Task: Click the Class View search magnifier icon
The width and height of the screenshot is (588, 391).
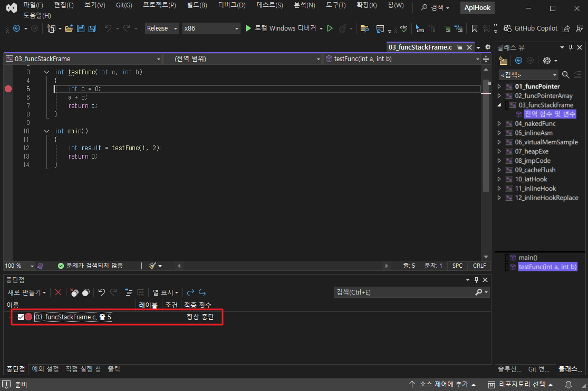Action: (x=565, y=75)
